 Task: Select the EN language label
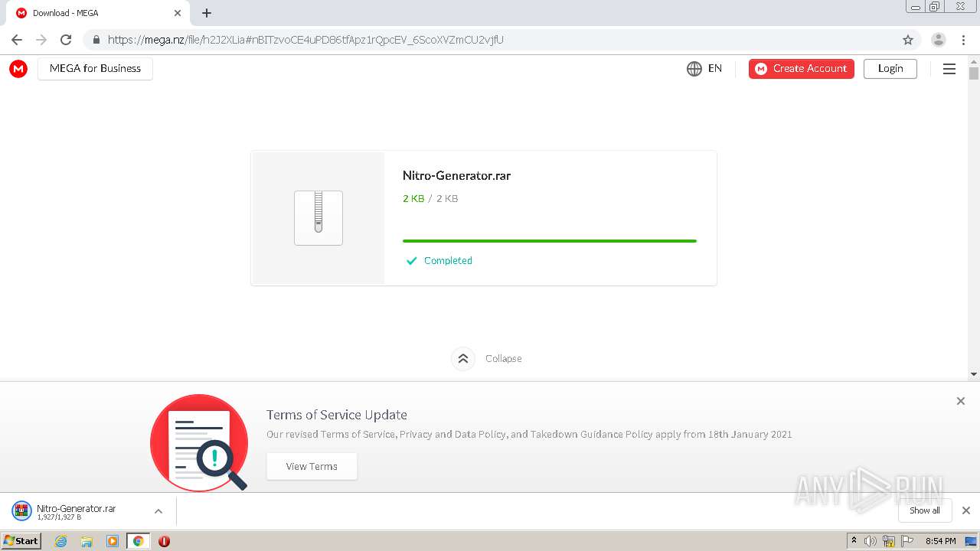coord(715,68)
